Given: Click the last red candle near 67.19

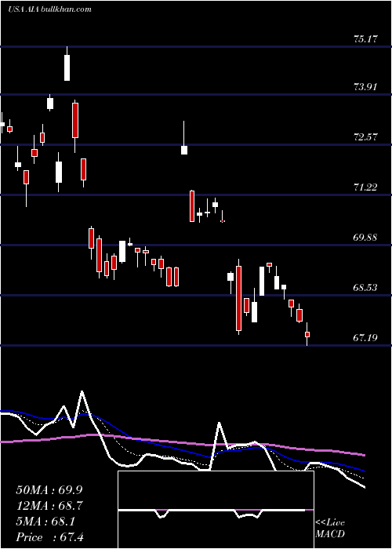Looking at the screenshot, I should coord(307,334).
